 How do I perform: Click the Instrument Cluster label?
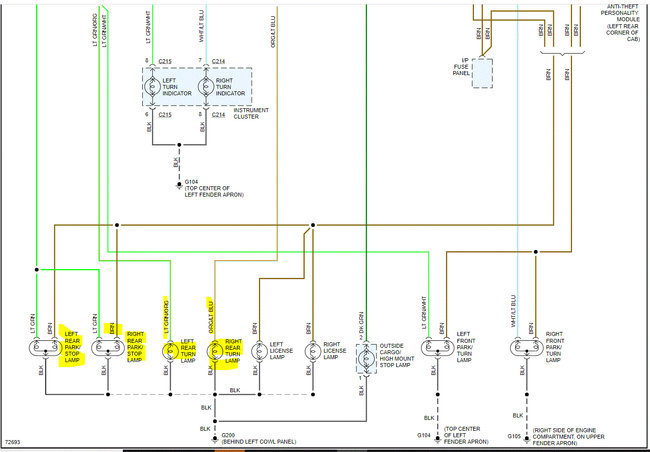(x=251, y=113)
